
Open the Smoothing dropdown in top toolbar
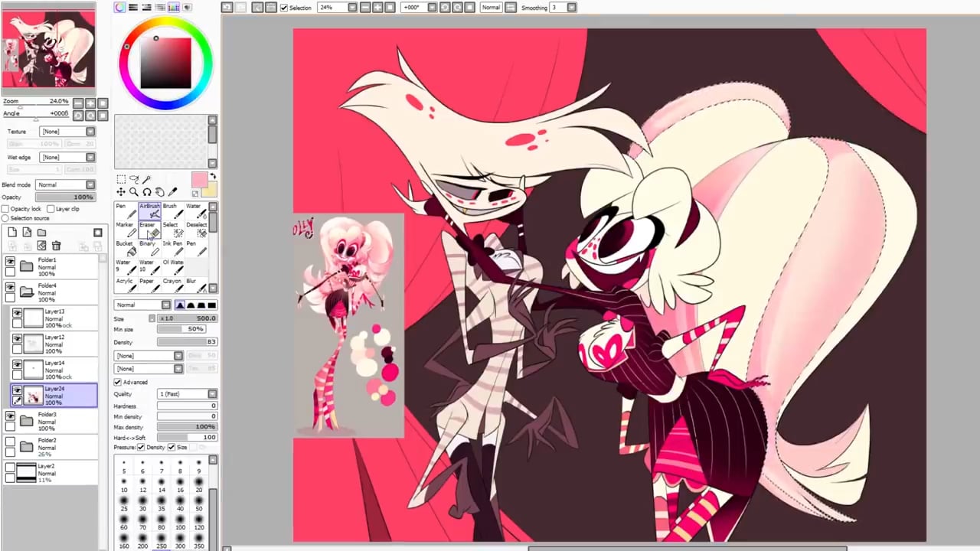coord(563,8)
